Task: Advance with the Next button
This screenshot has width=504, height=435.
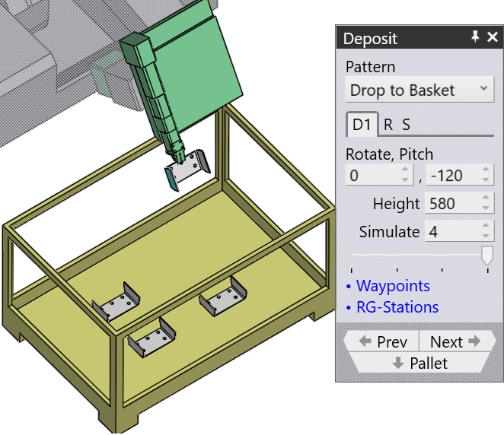Action: pos(455,342)
